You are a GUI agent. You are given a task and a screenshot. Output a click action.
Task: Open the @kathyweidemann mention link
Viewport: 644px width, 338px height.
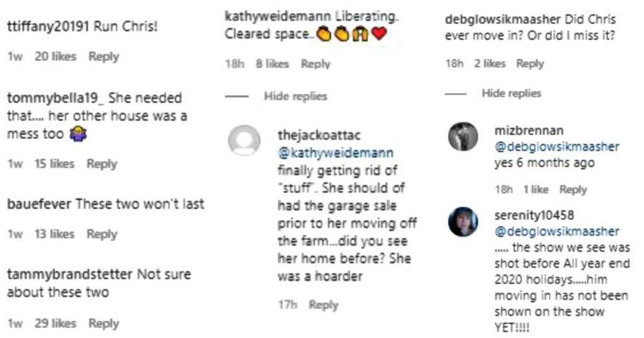[x=336, y=153]
